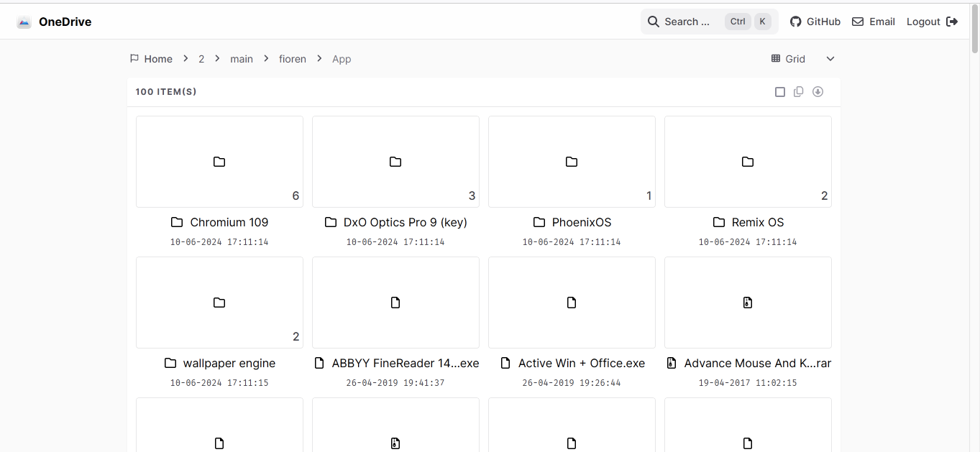Click the 100 ITEM(S) header label
The height and width of the screenshot is (452, 980).
coord(166,92)
